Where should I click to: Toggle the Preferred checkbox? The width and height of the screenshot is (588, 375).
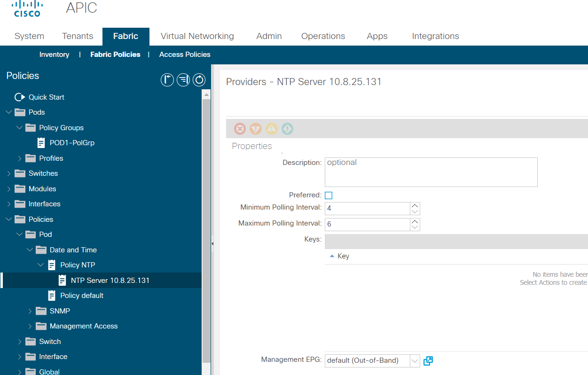(329, 195)
